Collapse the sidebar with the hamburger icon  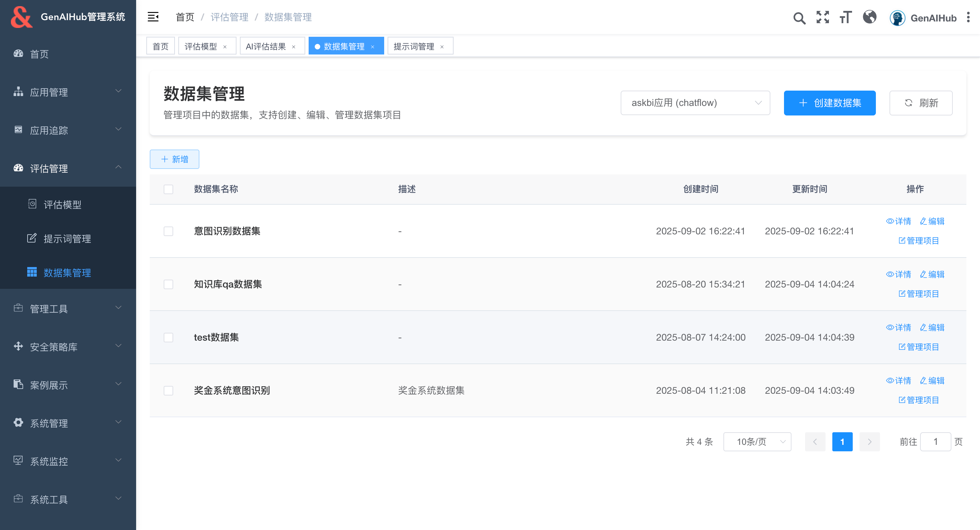[153, 17]
